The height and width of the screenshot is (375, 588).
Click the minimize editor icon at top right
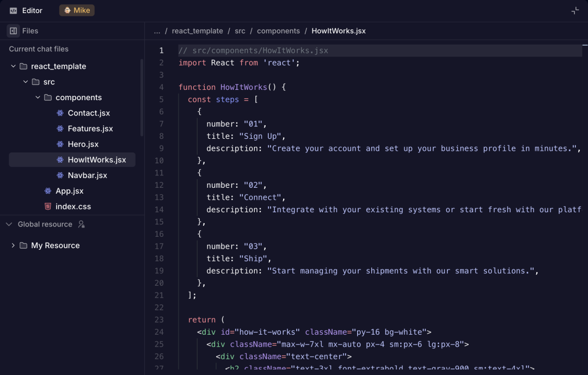point(575,10)
